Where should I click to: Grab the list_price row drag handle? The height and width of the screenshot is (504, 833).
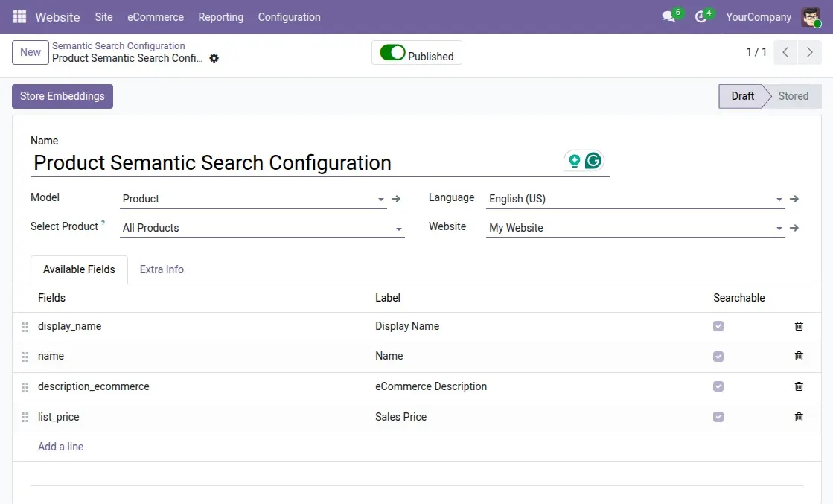click(x=25, y=418)
